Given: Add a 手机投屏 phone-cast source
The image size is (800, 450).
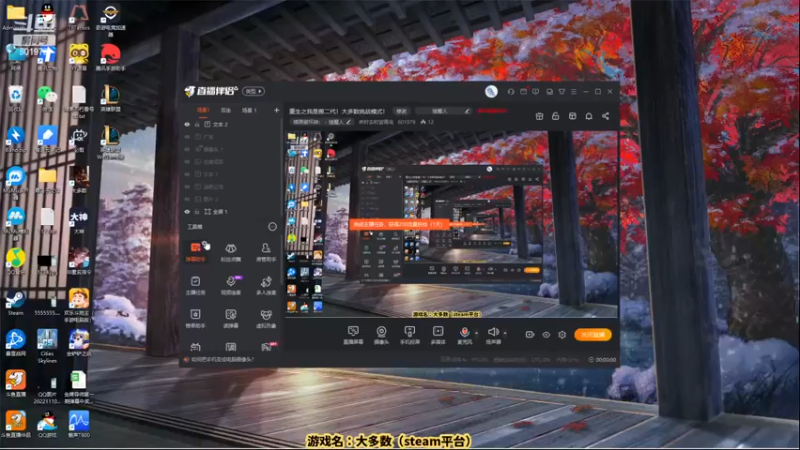Looking at the screenshot, I should (x=410, y=335).
